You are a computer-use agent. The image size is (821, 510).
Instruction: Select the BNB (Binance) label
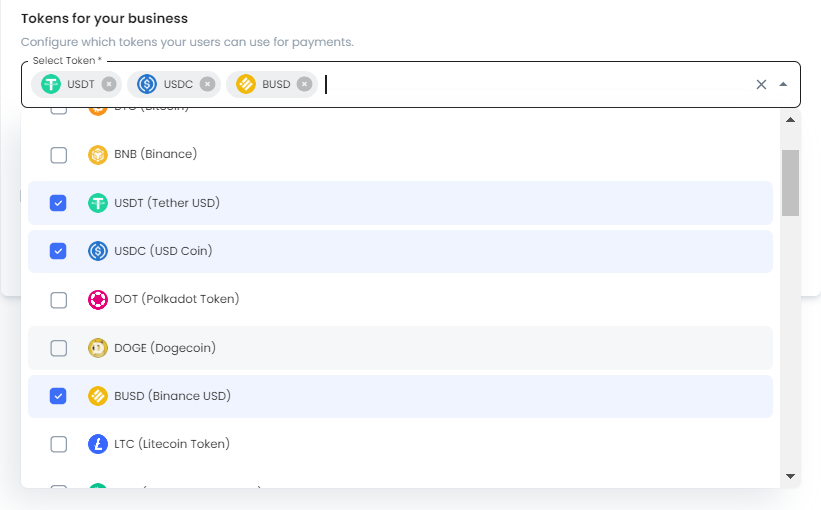coord(156,154)
